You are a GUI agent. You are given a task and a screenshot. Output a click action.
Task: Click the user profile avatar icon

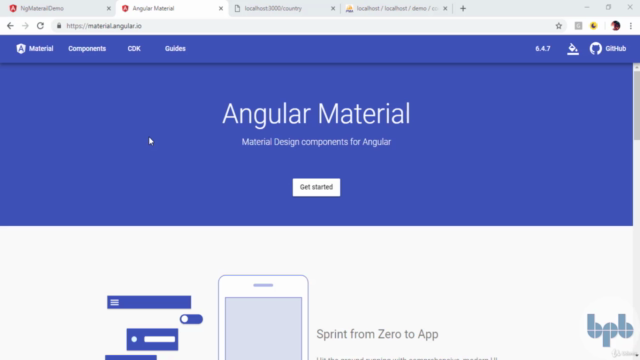(x=615, y=26)
